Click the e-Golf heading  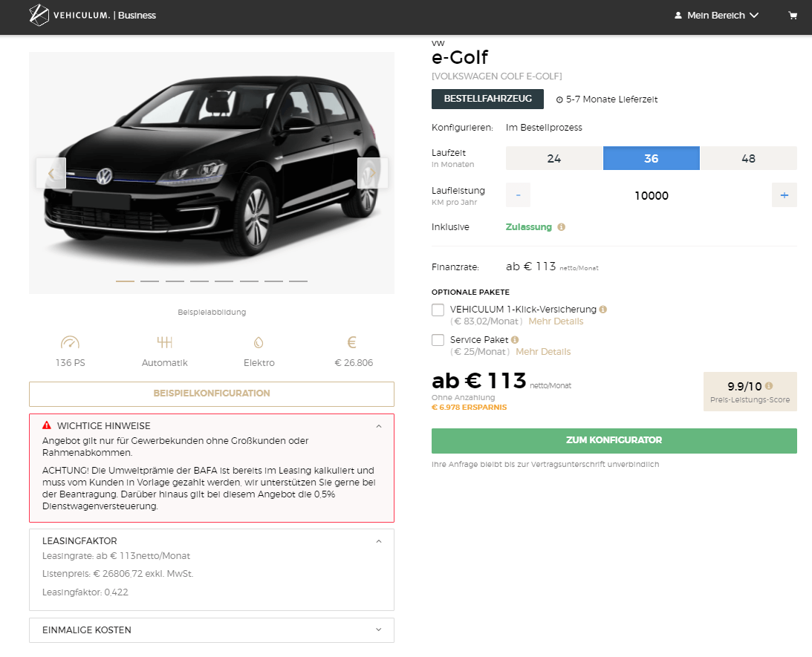[x=460, y=57]
